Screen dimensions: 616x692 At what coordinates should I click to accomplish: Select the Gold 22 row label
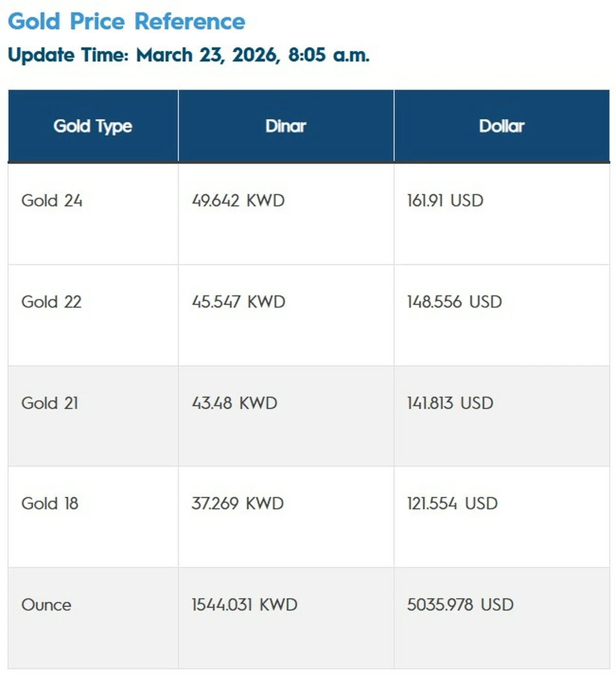click(x=51, y=302)
